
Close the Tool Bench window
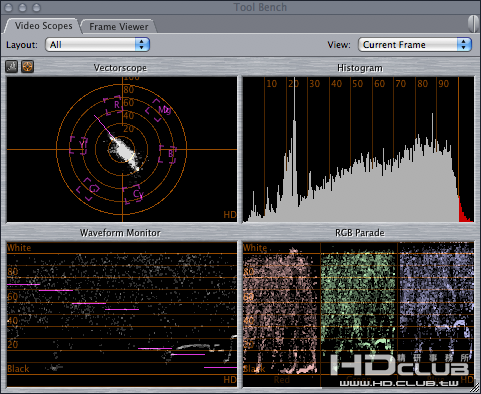tap(9, 7)
